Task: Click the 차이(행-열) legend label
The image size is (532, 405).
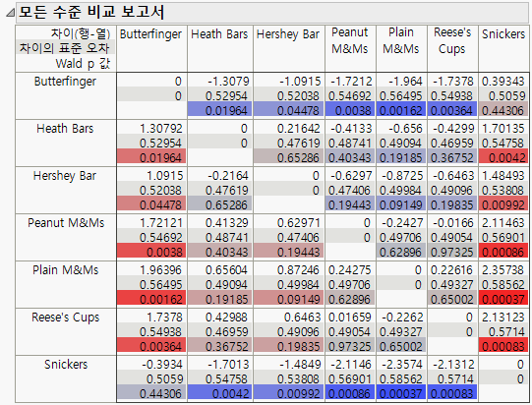Action: tap(81, 33)
